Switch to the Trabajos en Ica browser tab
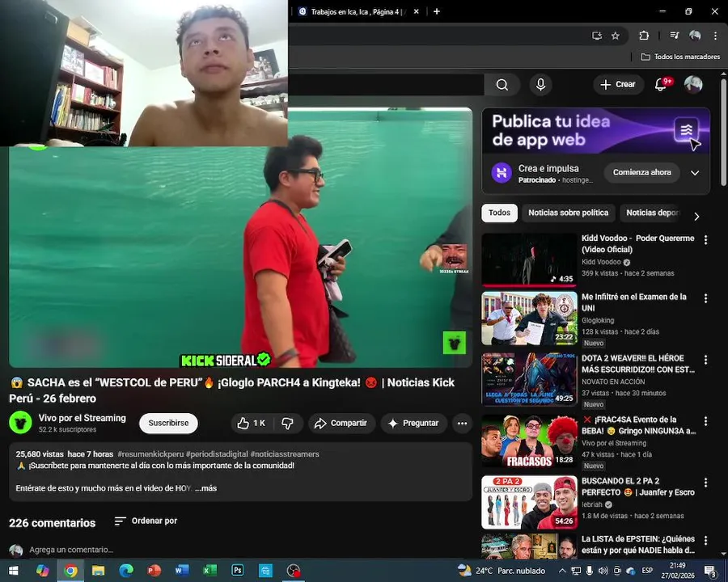Viewport: 728px width, 582px height. 355,11
